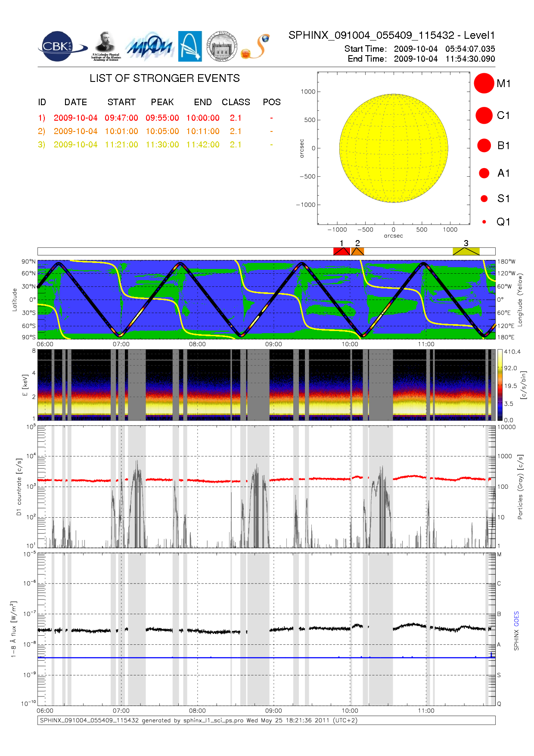The height and width of the screenshot is (756, 534).
Task: Click the spectrogram color scale bar
Action: (x=500, y=385)
